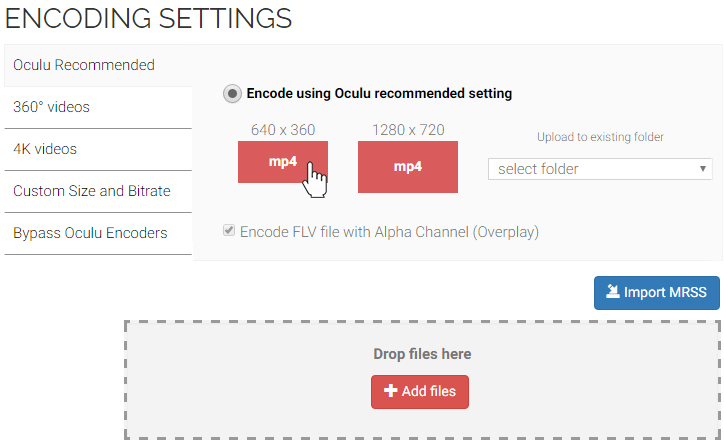Open the 360° videos tab
Image resolution: width=724 pixels, height=446 pixels.
coord(98,107)
